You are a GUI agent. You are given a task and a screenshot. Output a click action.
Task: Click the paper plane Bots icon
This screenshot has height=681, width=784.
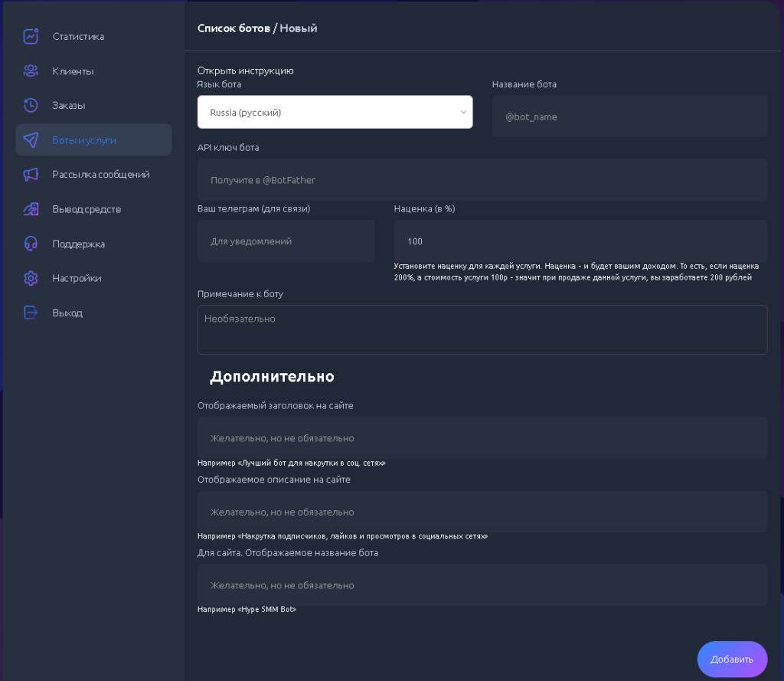[x=31, y=140]
